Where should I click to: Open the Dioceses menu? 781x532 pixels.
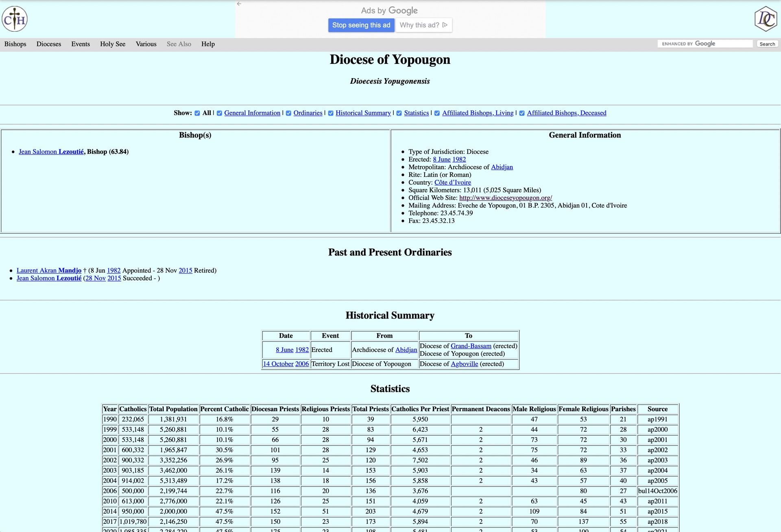(49, 44)
